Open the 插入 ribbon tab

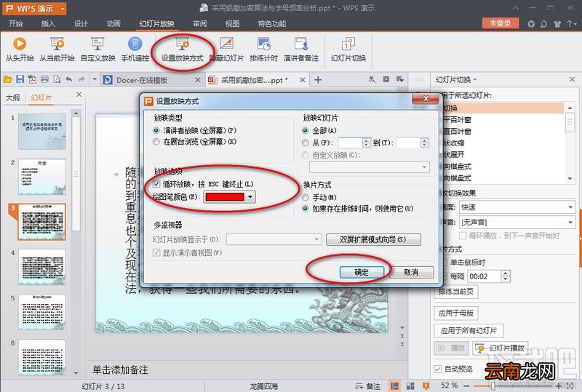(48, 24)
